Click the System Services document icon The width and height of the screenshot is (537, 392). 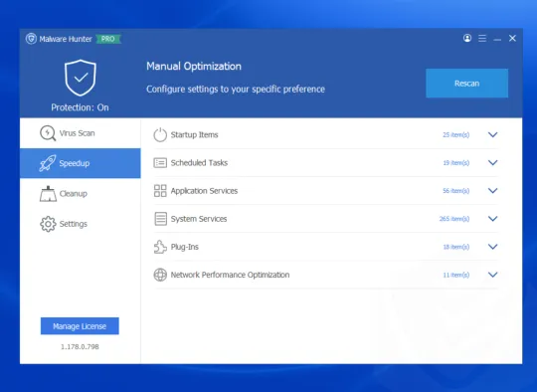tap(160, 219)
